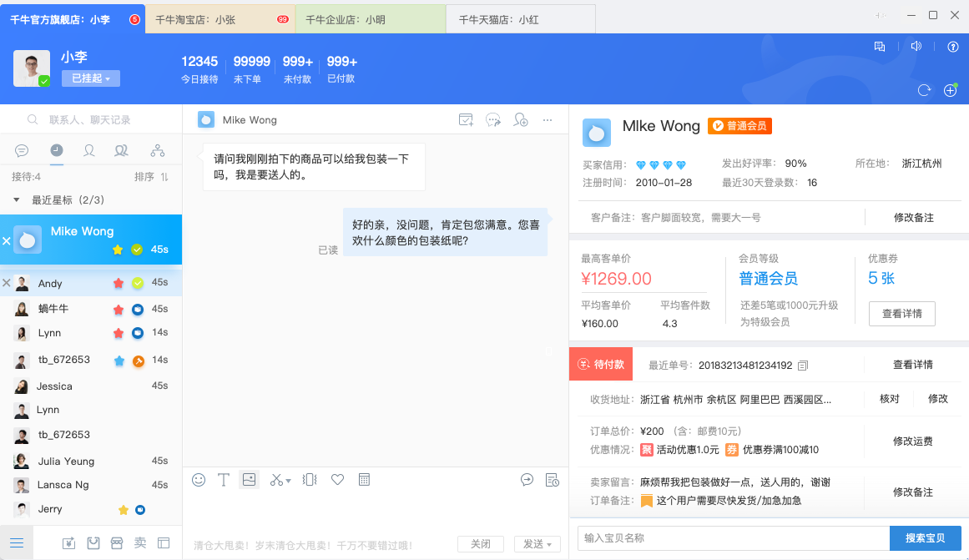Image resolution: width=969 pixels, height=560 pixels.
Task: Click the heart favorites icon in chat toolbar
Action: coord(337,480)
